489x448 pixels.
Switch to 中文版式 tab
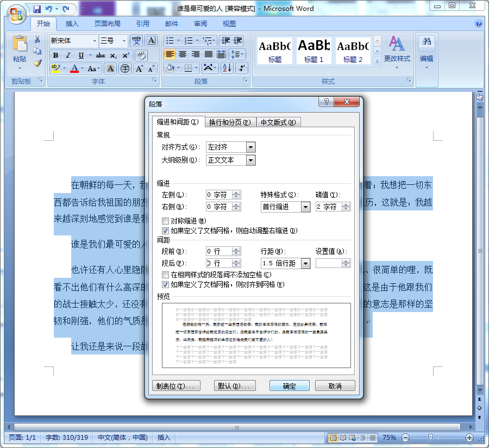pos(278,122)
